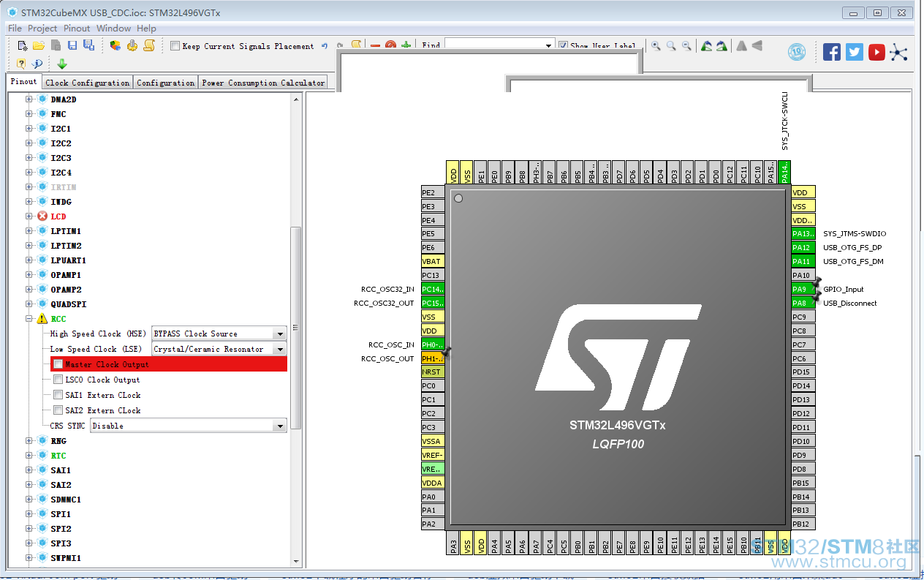Open High Speed Clock (HSE) dropdown
924x580 pixels.
click(279, 334)
